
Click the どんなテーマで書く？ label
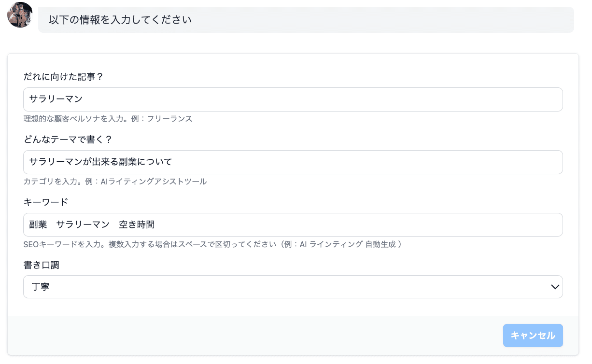pyautogui.click(x=68, y=140)
